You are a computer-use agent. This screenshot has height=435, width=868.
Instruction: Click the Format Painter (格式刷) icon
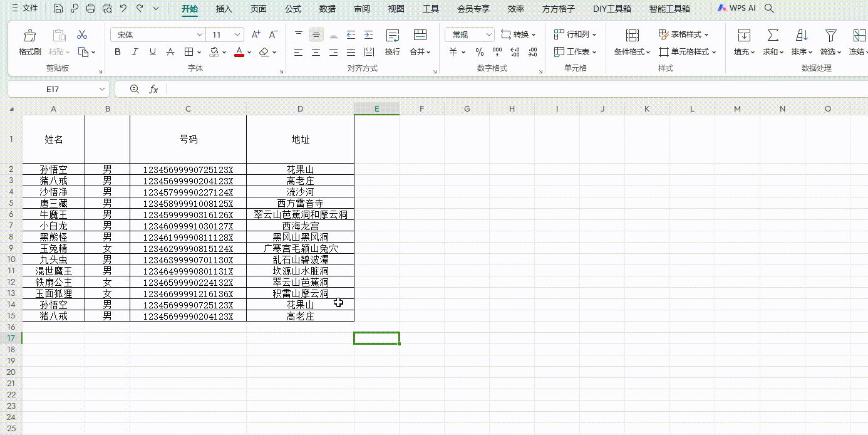tap(29, 36)
